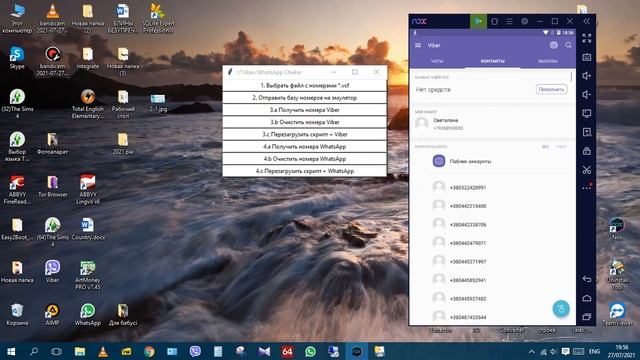Image resolution: width=640 pixels, height=360 pixels.
Task: Click Nox scissors screenshot icon
Action: 587,170
